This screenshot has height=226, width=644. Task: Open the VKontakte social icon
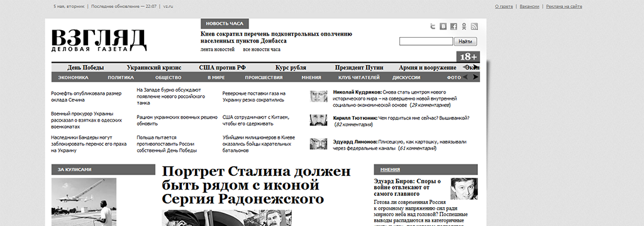coord(443,26)
